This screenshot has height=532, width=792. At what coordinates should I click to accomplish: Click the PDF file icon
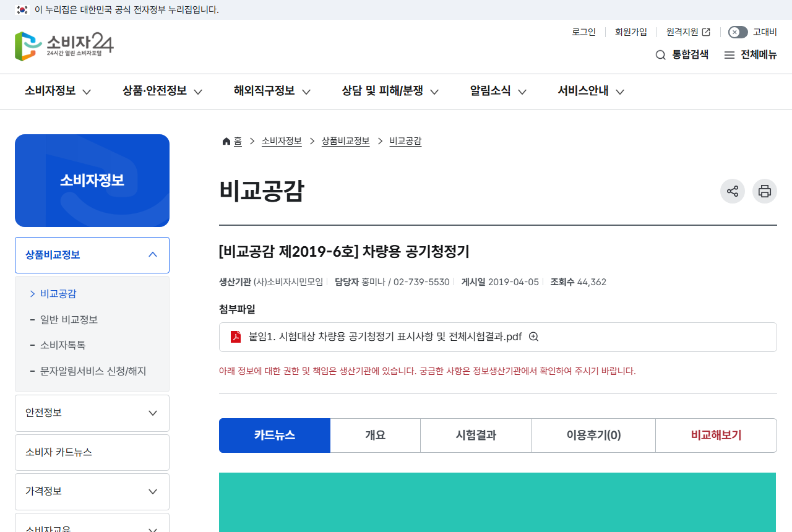pos(236,337)
